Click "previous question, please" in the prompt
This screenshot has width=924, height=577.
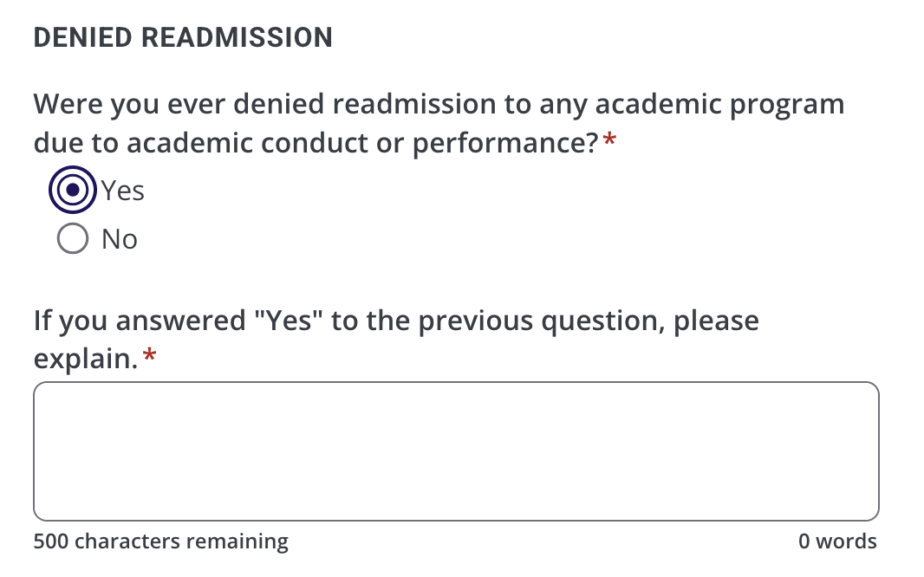(x=589, y=321)
